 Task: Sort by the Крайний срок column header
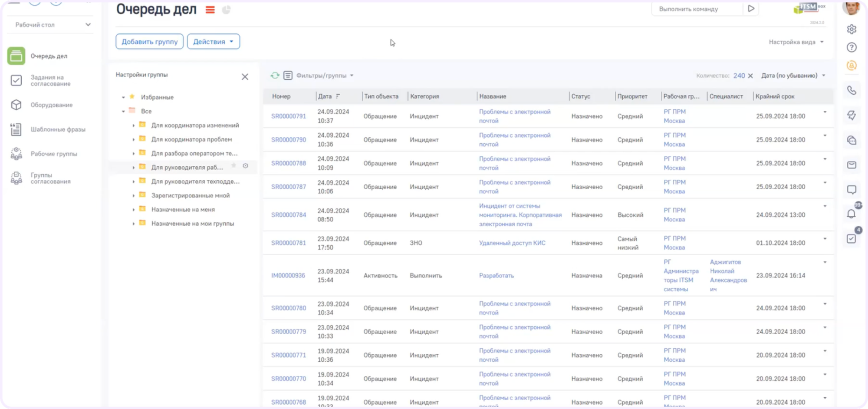click(x=775, y=96)
